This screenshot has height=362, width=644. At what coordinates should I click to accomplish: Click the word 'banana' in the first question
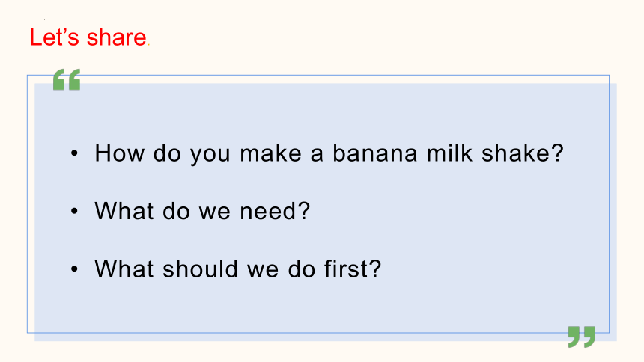click(374, 153)
